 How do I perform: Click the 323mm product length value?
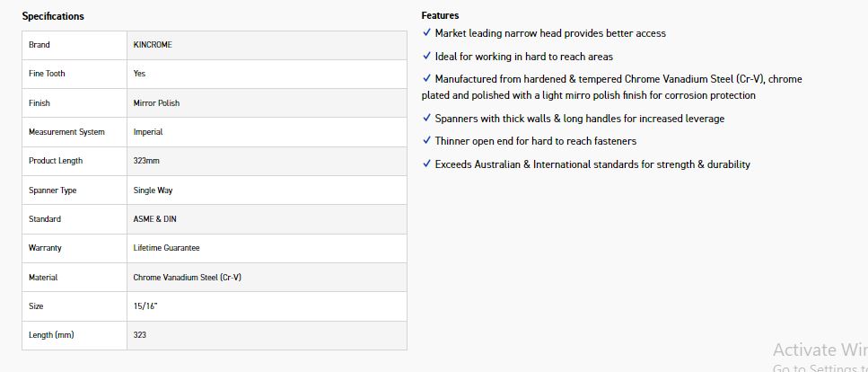[145, 161]
